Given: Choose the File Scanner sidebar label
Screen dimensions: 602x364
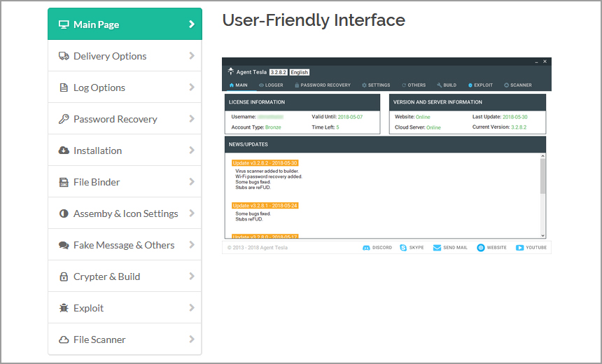Looking at the screenshot, I should 99,339.
